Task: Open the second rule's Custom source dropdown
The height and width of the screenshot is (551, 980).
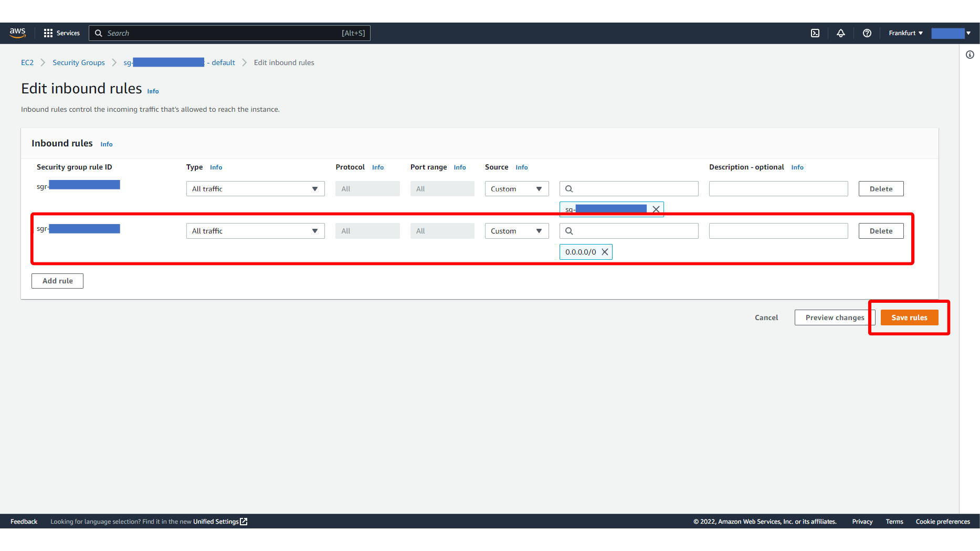Action: [x=517, y=231]
